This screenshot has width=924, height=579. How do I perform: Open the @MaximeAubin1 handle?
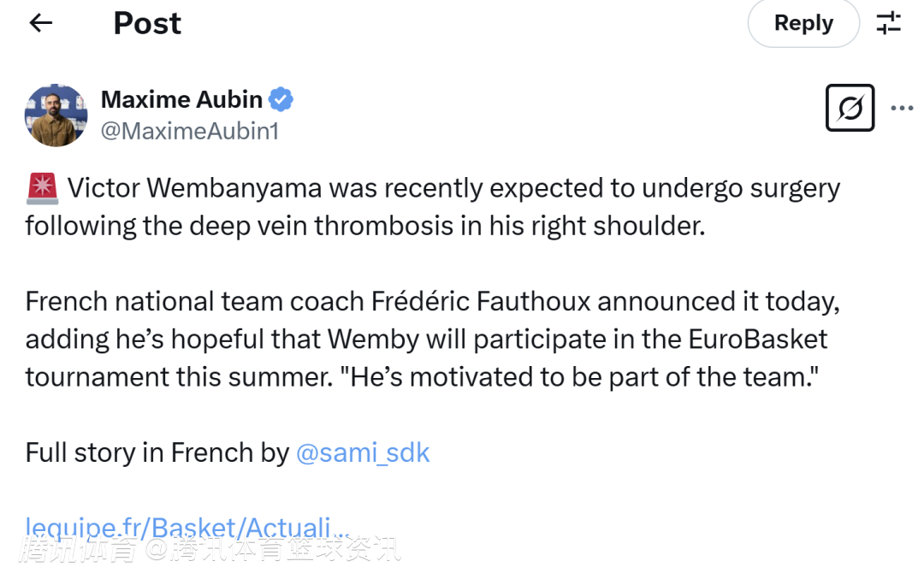pyautogui.click(x=190, y=131)
